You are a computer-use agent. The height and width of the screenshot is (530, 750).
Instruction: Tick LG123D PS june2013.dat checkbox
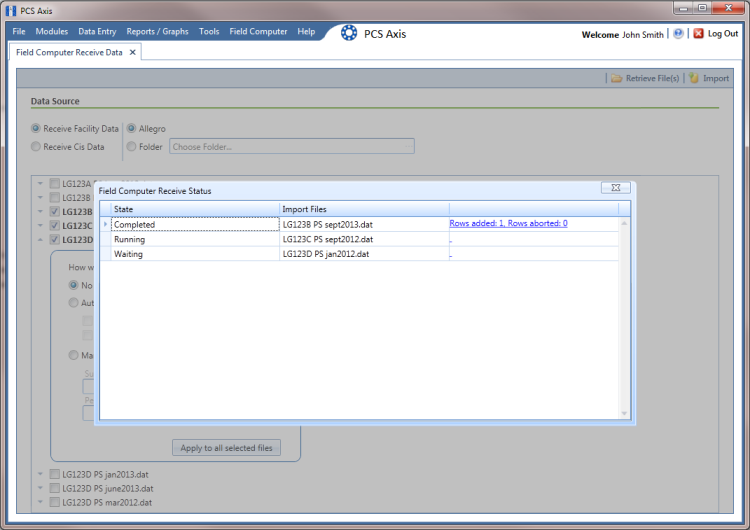click(55, 488)
